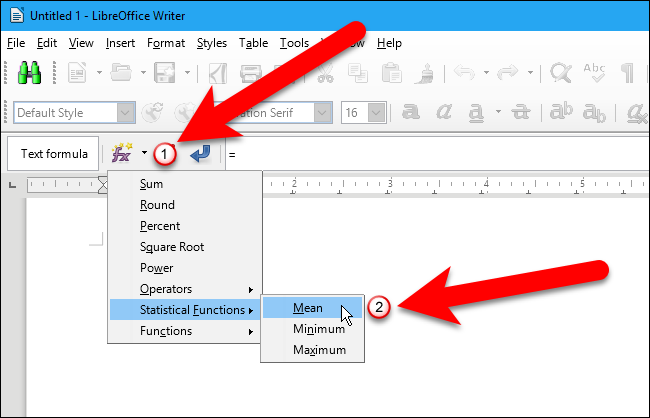Image resolution: width=650 pixels, height=418 pixels.
Task: Toggle Underline formatting icon
Action: point(476,113)
